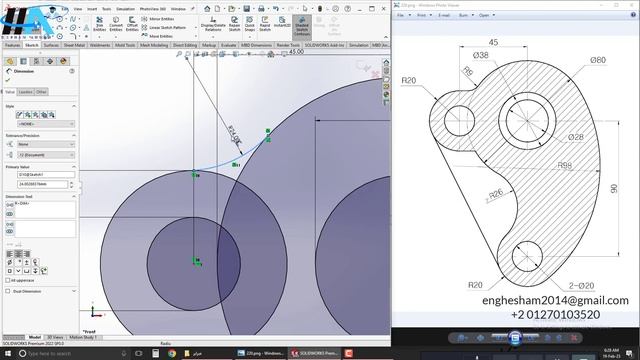The image size is (640, 360).
Task: Switch to the Mesh Modeling tab
Action: click(x=154, y=45)
